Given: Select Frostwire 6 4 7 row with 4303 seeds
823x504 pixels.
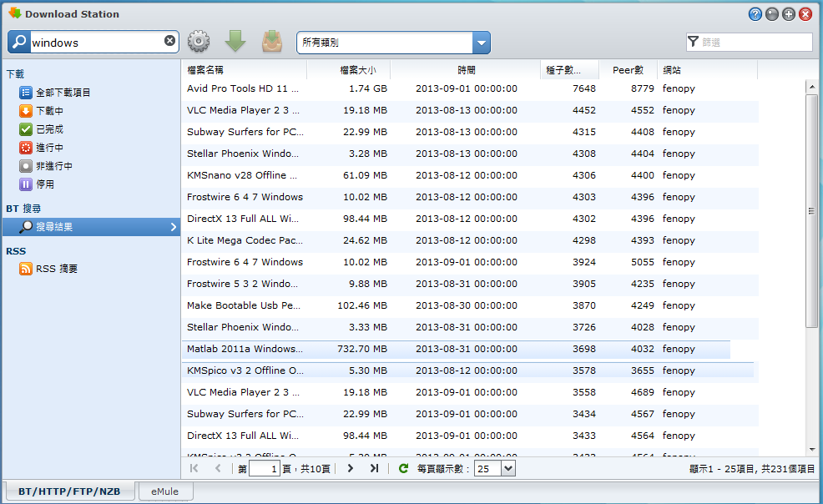Looking at the screenshot, I should [470, 197].
